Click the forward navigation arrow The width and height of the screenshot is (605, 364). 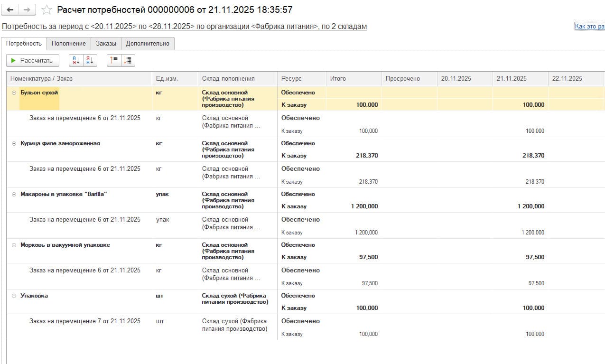[x=27, y=9]
